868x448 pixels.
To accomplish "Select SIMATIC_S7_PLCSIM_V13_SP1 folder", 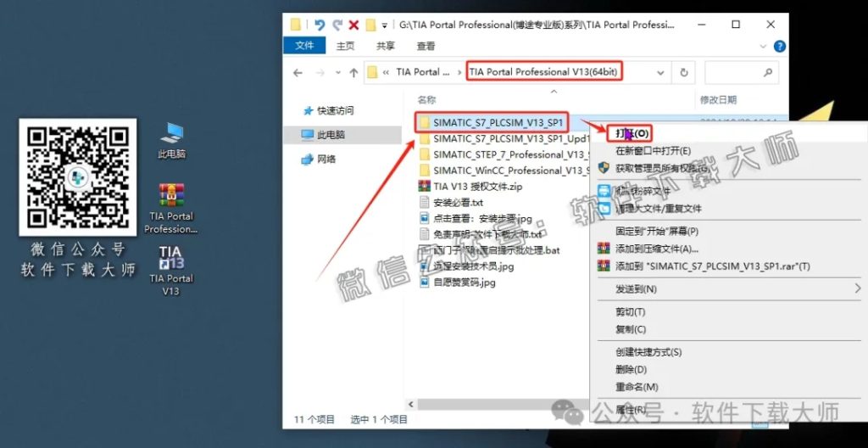I will pyautogui.click(x=492, y=122).
